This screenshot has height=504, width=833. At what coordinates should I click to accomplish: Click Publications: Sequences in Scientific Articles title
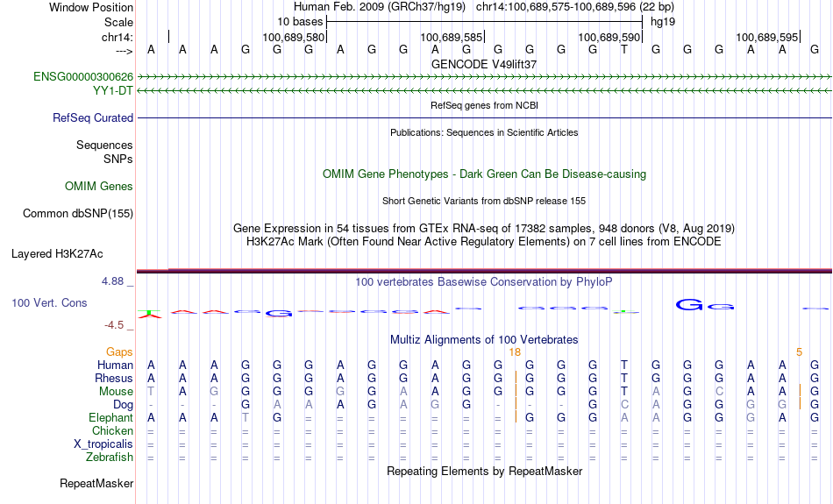tap(484, 132)
